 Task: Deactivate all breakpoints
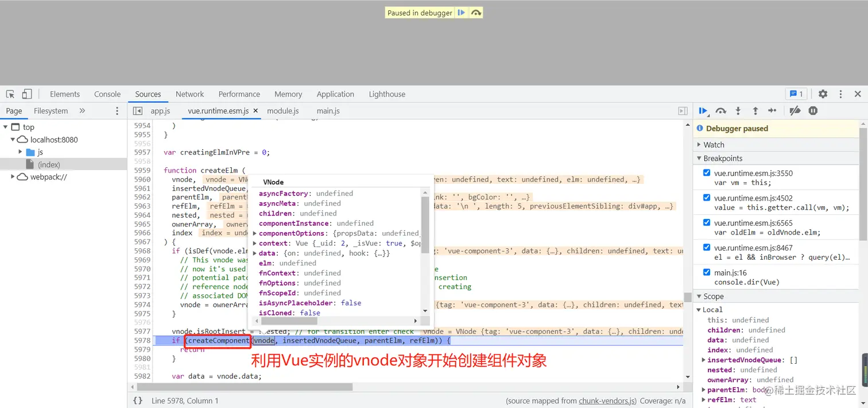click(x=795, y=111)
